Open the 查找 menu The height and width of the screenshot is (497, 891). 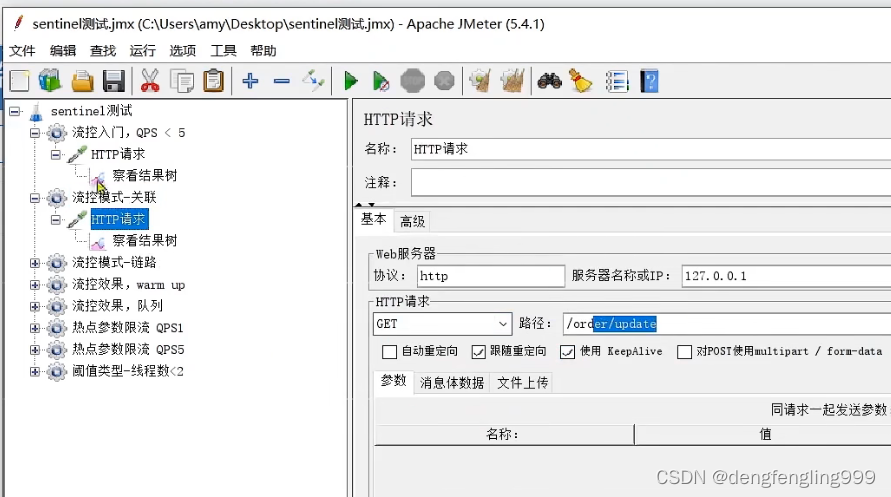(103, 51)
